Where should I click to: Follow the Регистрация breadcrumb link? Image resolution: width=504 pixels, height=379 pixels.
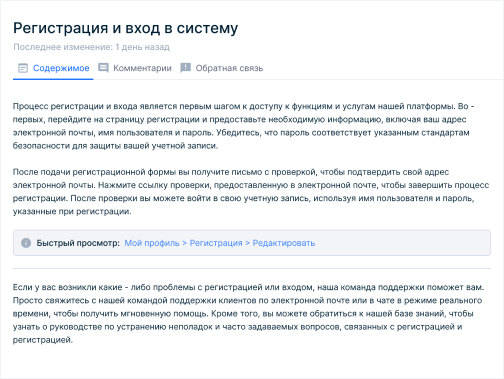click(x=216, y=243)
